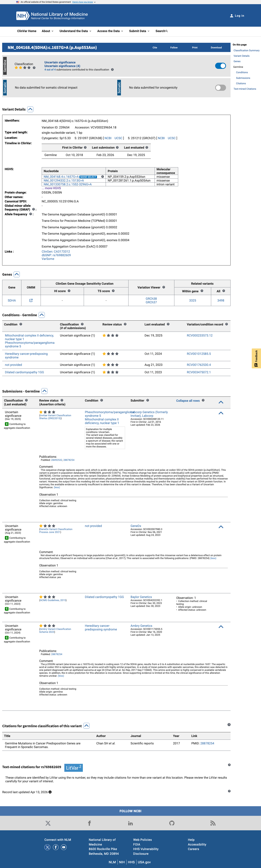Image resolution: width=261 pixels, height=868 pixels.
Task: Open the Access the Data dropdown
Action: 110,31
